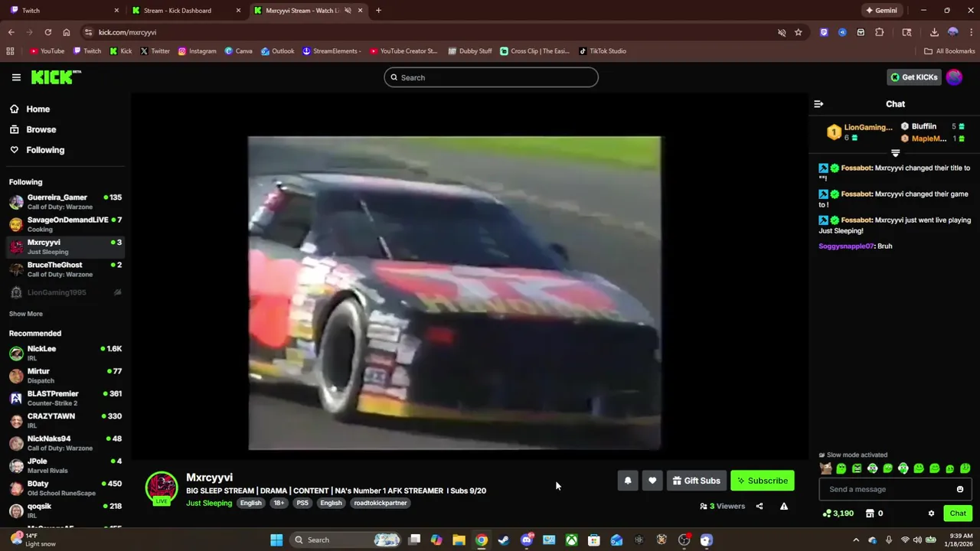Open SavageOnDemandLIVE channel

pyautogui.click(x=65, y=224)
